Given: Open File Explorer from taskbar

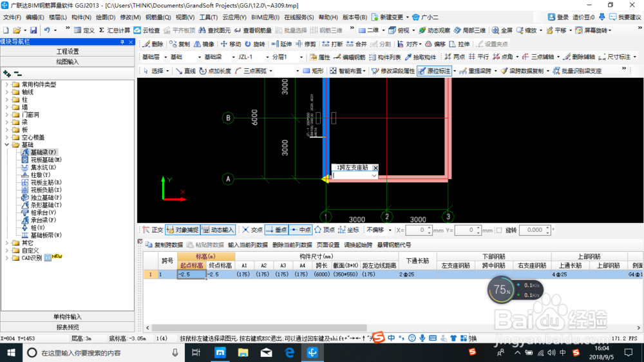Looking at the screenshot, I should (x=243, y=352).
